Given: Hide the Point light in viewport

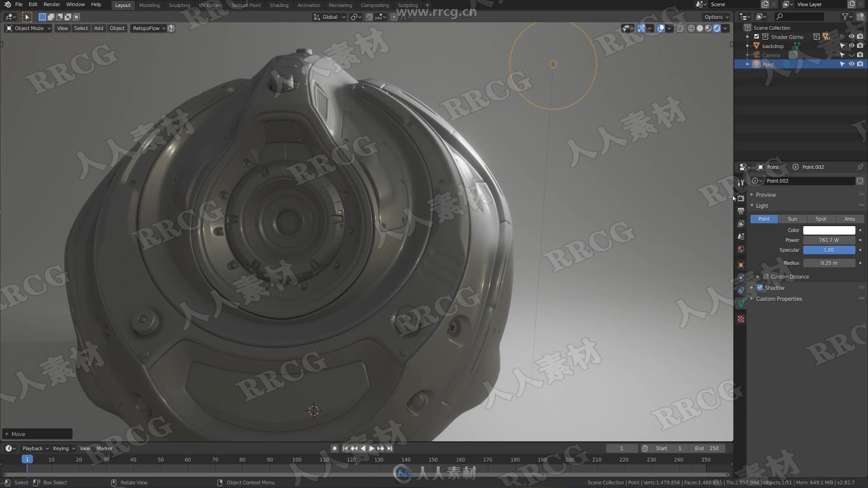Looking at the screenshot, I should tap(851, 64).
